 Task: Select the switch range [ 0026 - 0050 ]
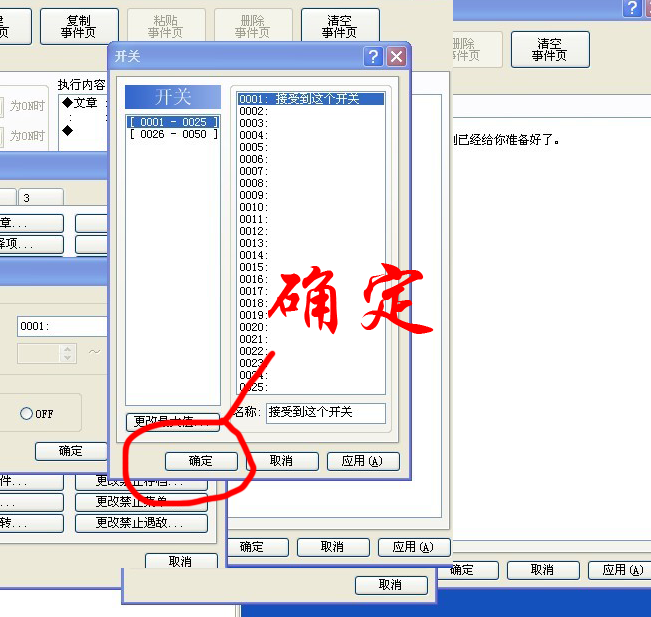[x=173, y=134]
